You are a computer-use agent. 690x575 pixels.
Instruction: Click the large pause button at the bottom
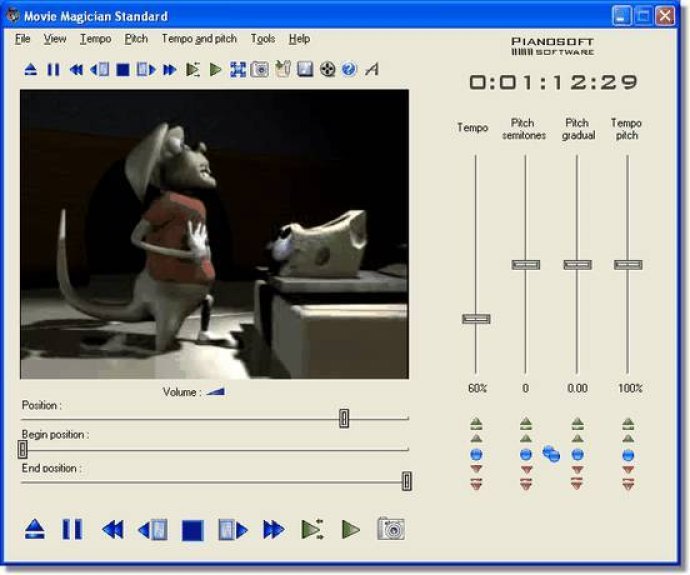pyautogui.click(x=72, y=529)
